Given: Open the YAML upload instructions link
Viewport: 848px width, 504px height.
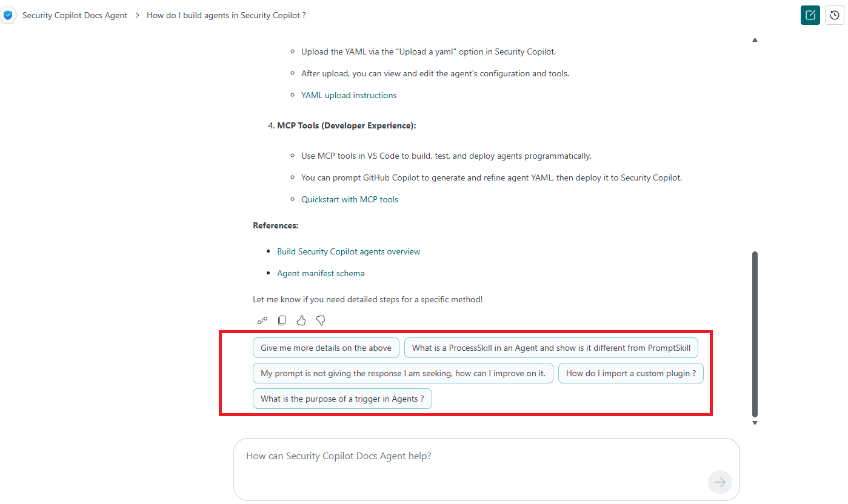Looking at the screenshot, I should [x=349, y=95].
